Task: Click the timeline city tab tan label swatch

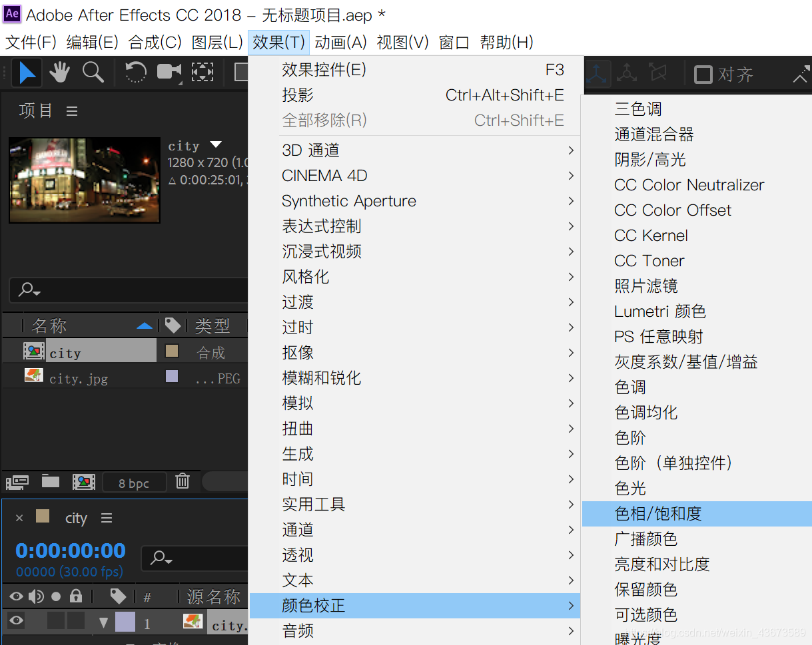Action: point(43,517)
